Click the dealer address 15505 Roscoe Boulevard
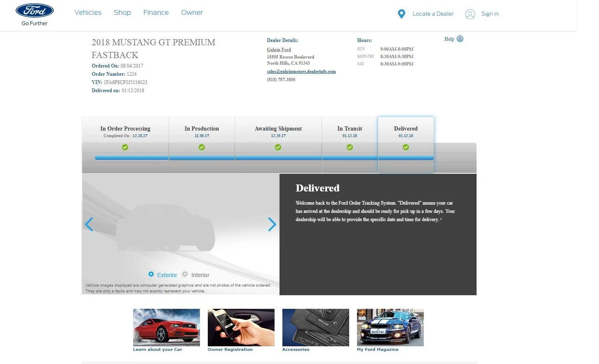This screenshot has height=364, width=599. coord(291,57)
